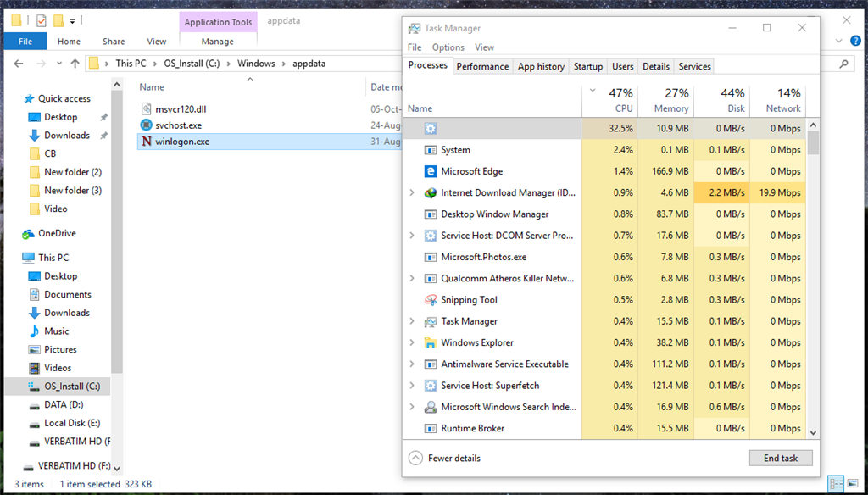Click the Microsoft Edge process icon
Screen dimensions: 868x495
pos(430,172)
